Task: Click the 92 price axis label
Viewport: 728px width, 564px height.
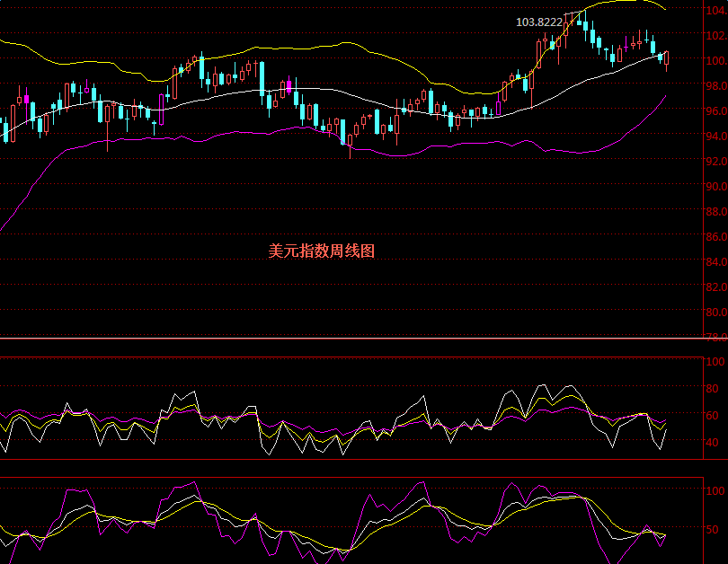Action: [x=715, y=161]
